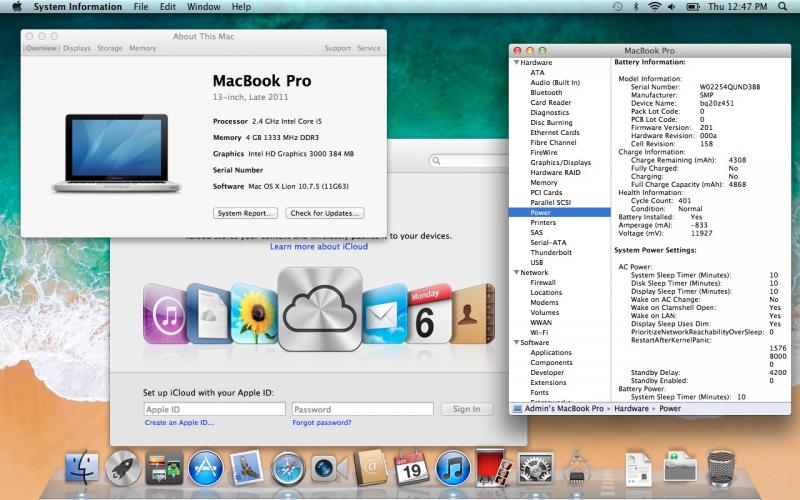Click the computer icon in path bar
800x500 pixels.
click(517, 409)
